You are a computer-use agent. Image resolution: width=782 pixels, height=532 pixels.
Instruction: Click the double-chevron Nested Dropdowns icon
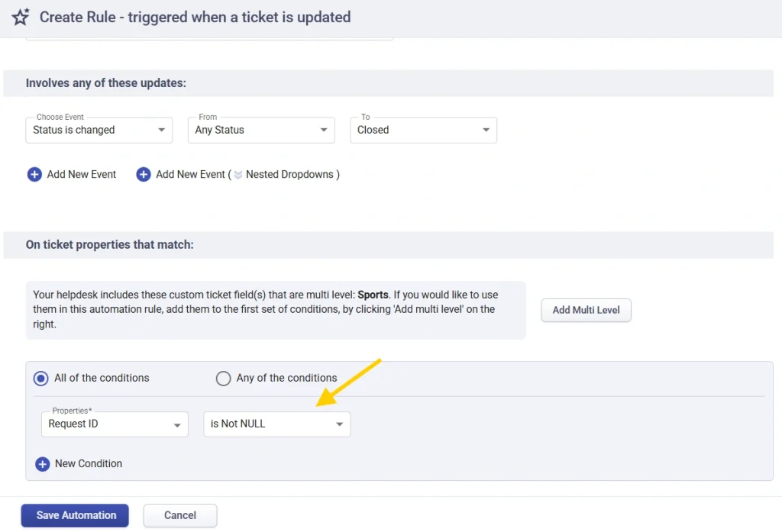[238, 175]
